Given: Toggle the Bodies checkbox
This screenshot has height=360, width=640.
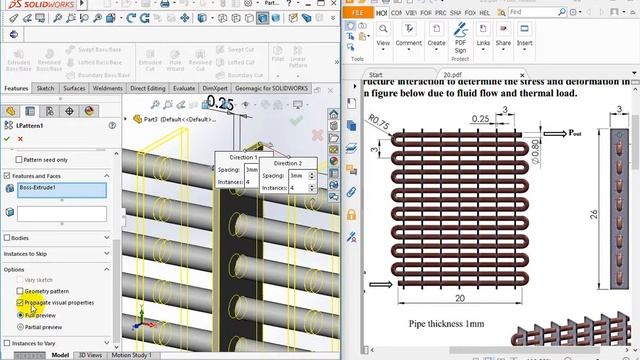Looking at the screenshot, I should (7, 238).
